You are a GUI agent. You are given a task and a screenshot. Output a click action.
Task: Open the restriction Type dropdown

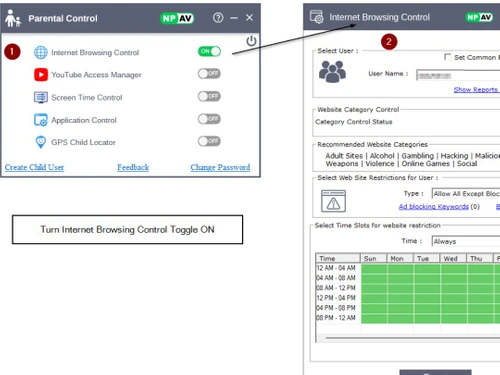(466, 194)
